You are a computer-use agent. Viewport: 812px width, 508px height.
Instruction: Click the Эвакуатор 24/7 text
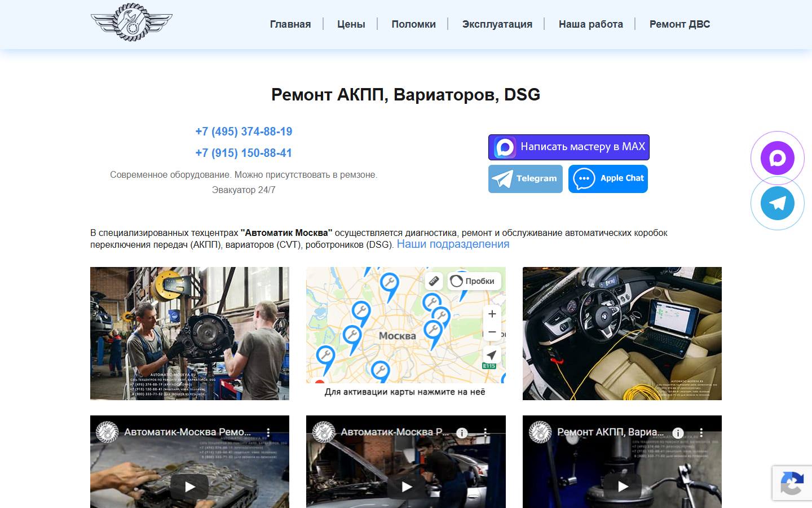coord(244,190)
